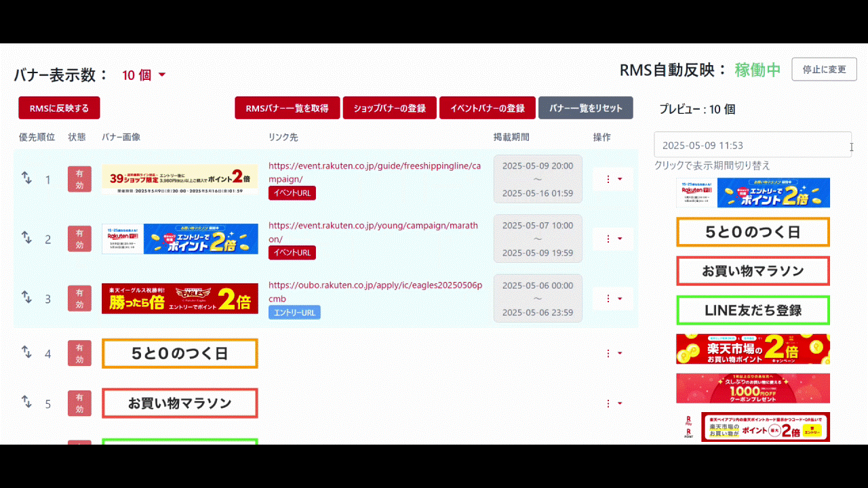Click the クリックで表示期間切り替え hint text
This screenshot has width=868, height=488.
pos(712,165)
